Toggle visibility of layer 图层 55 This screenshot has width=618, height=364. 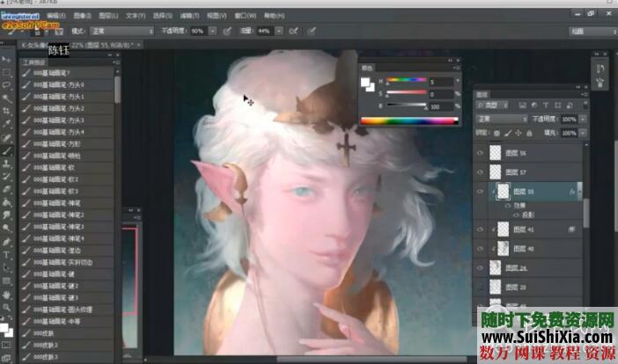(x=480, y=191)
